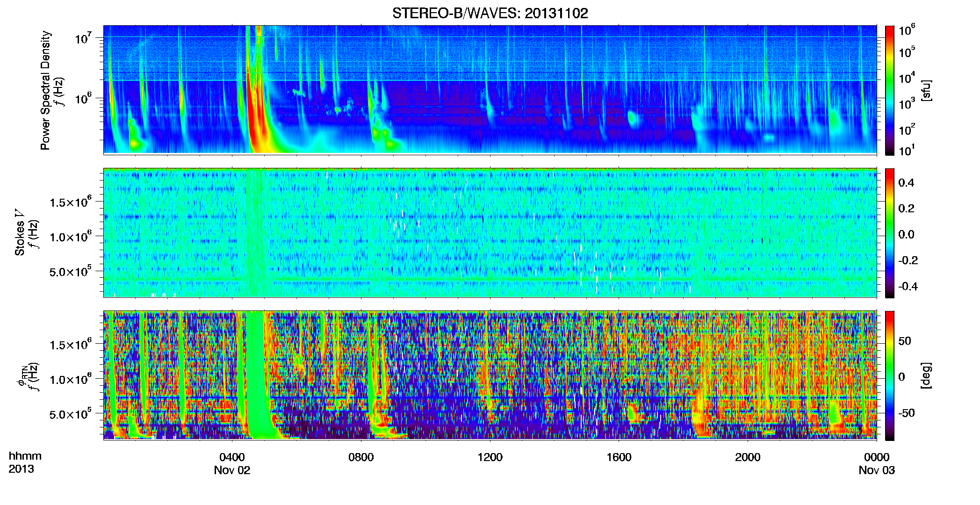Viewport: 980px width, 505px height.
Task: Click the φRTN direction spectrogram panel
Action: point(490,375)
